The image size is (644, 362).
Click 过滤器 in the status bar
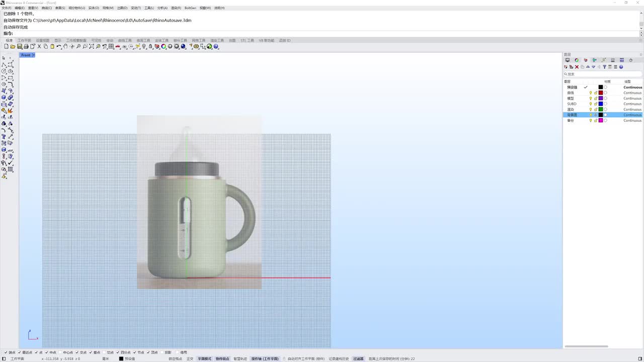click(x=358, y=359)
